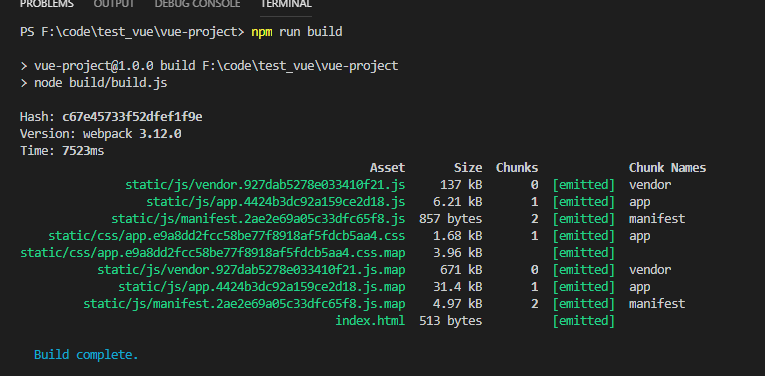Click the 857 bytes size value
Viewport: 765px width, 376px height.
pyautogui.click(x=450, y=219)
